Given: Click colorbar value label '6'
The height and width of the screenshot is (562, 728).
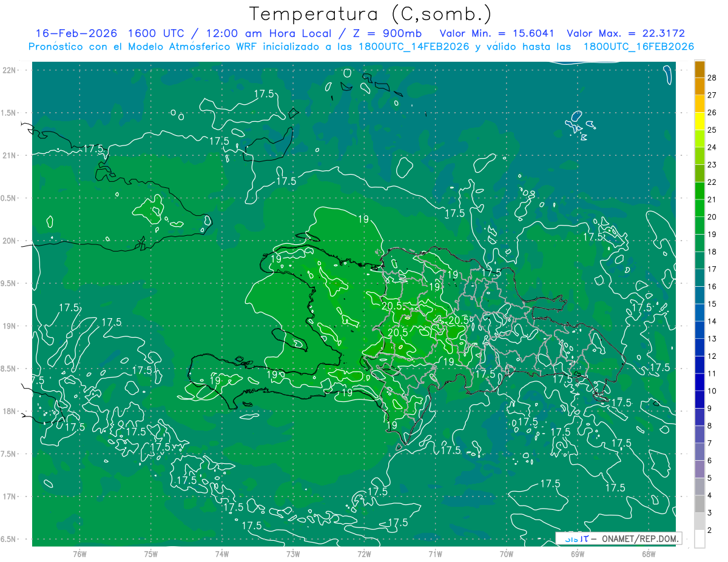Looking at the screenshot, I should 710,461.
